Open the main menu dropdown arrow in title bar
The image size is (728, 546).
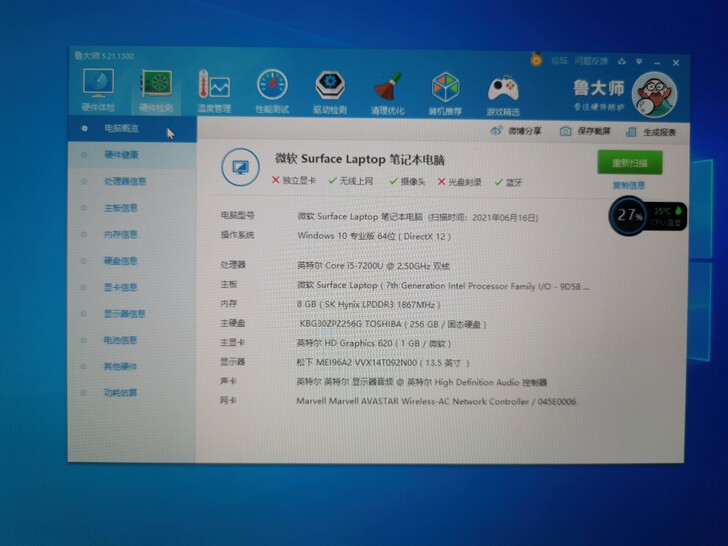(639, 62)
